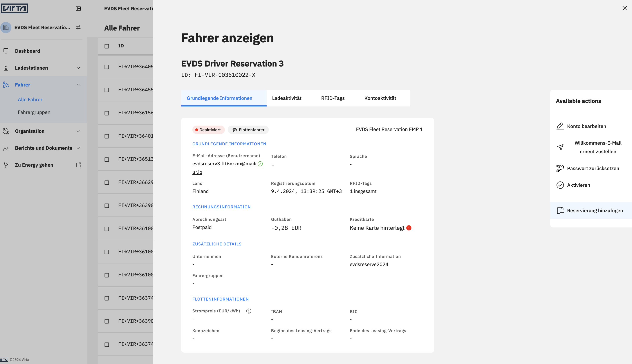Image resolution: width=632 pixels, height=364 pixels.
Task: Switch to the Ladeaktivität tab
Action: pos(287,98)
